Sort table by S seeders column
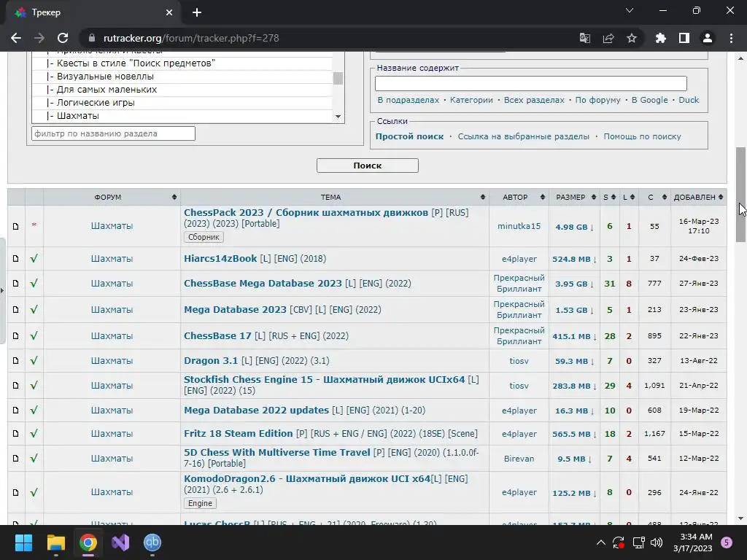747x560 pixels. [609, 197]
